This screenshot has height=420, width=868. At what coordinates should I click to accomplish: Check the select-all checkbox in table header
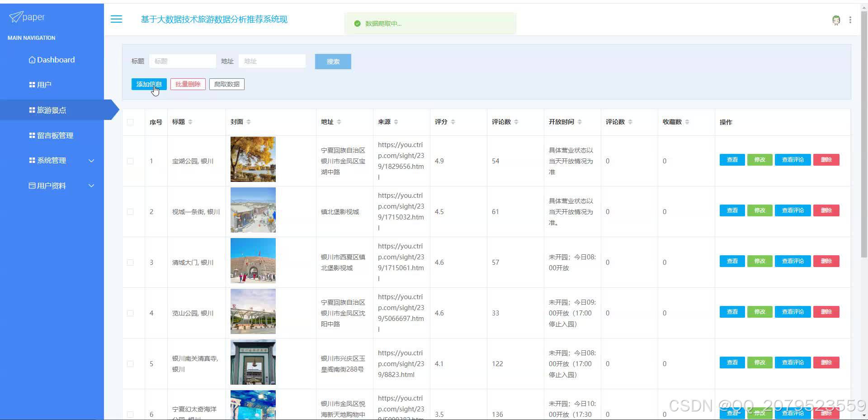130,122
